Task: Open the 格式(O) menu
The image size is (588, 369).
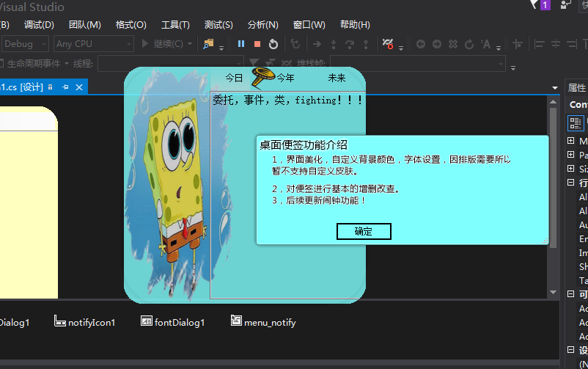Action: point(131,25)
